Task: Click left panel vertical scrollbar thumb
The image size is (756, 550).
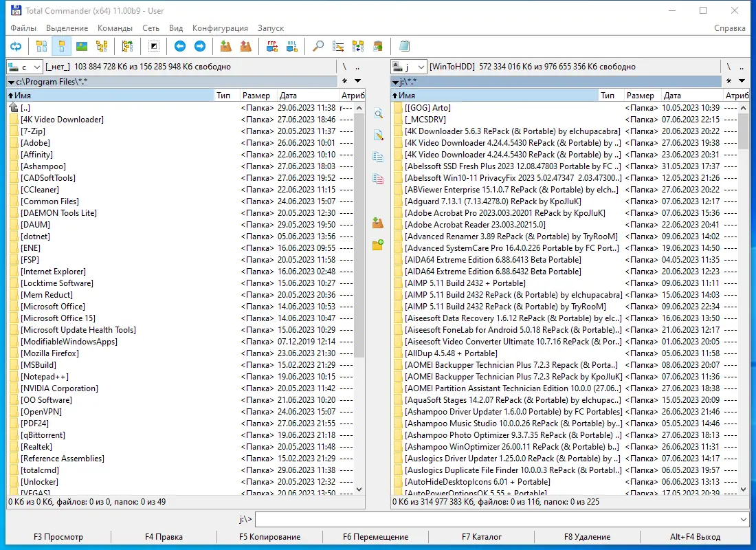Action: pos(359,235)
